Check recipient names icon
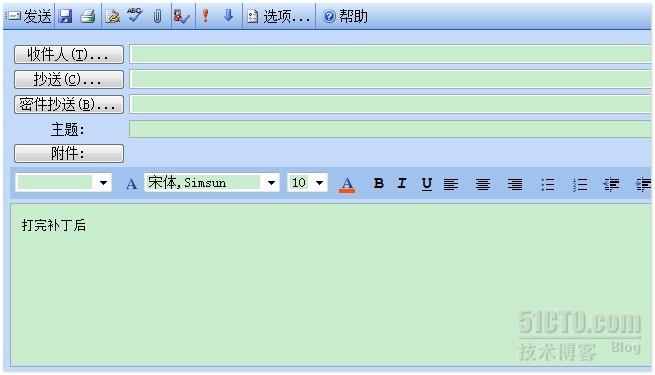Image resolution: width=655 pixels, height=375 pixels. tap(182, 16)
